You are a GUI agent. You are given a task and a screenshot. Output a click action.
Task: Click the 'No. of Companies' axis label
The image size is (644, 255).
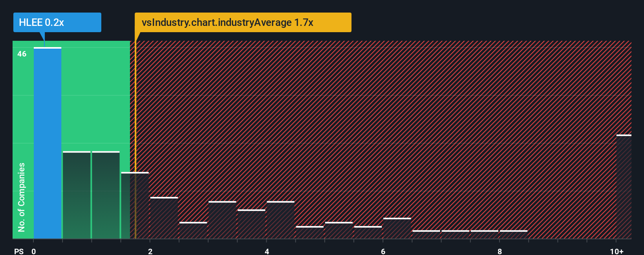[x=22, y=197]
